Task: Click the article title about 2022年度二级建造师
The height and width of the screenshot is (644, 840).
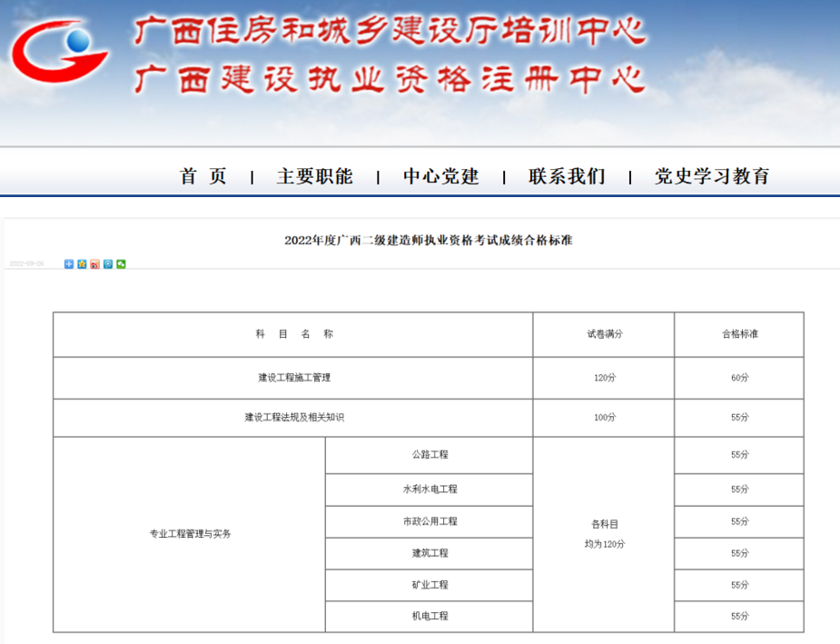Action: click(x=428, y=241)
